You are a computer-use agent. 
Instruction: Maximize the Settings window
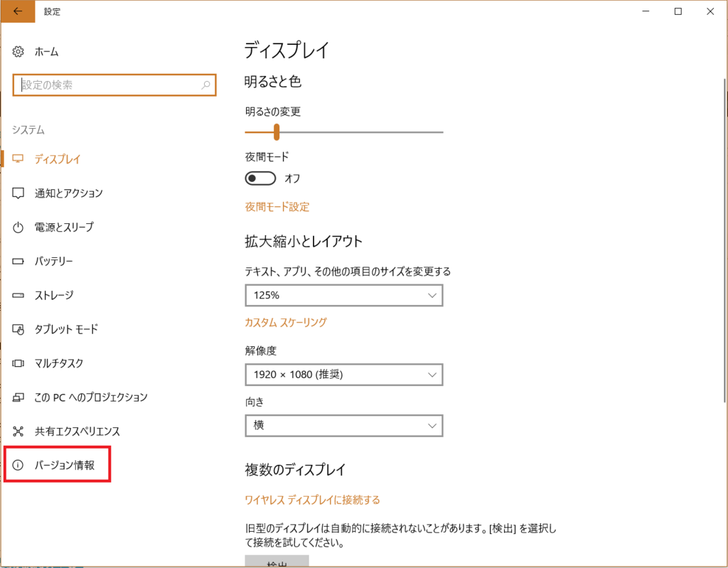[x=678, y=11]
